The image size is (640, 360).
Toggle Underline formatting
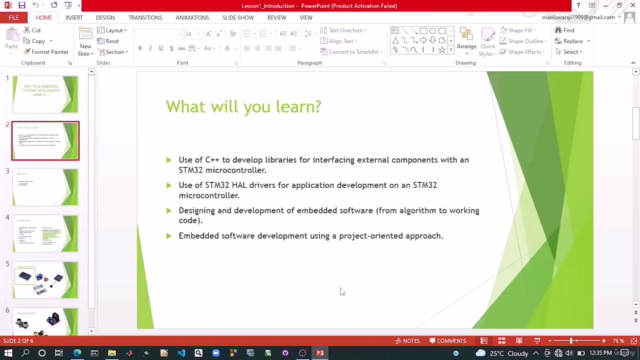(161, 49)
